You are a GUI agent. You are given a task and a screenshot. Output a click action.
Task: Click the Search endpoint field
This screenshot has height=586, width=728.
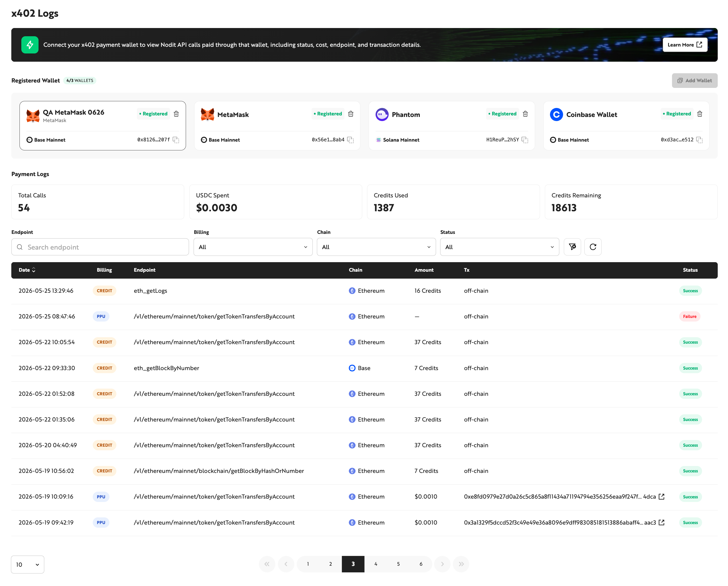[100, 247]
